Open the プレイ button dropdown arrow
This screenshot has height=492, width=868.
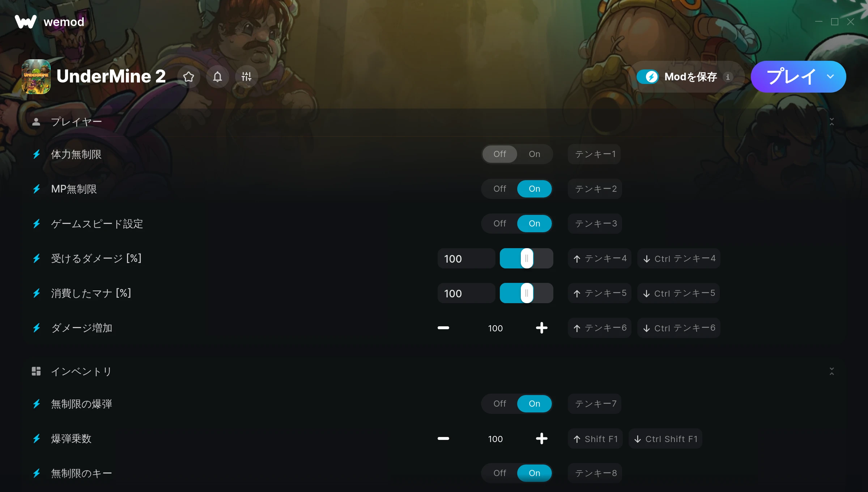pyautogui.click(x=830, y=77)
